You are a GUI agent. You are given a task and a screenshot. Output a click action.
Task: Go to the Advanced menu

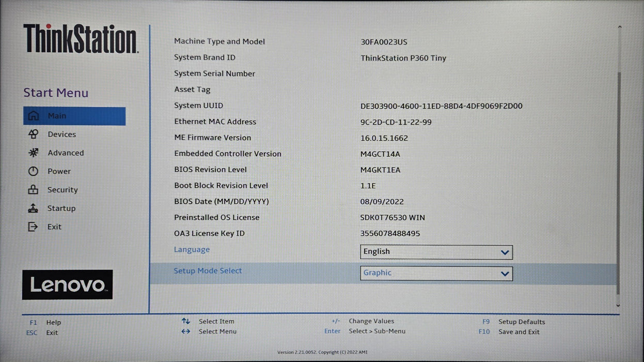tap(66, 153)
